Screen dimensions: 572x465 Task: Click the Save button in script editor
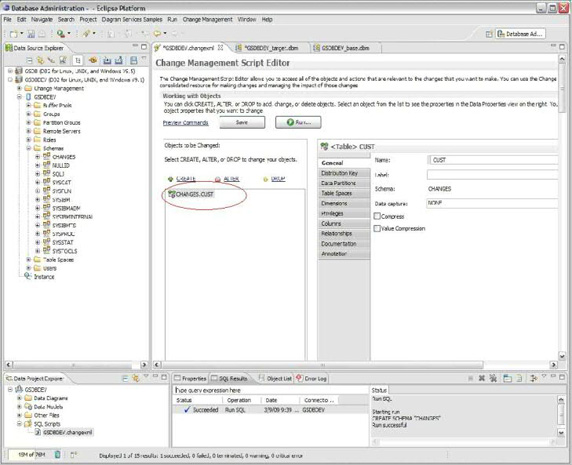(242, 123)
